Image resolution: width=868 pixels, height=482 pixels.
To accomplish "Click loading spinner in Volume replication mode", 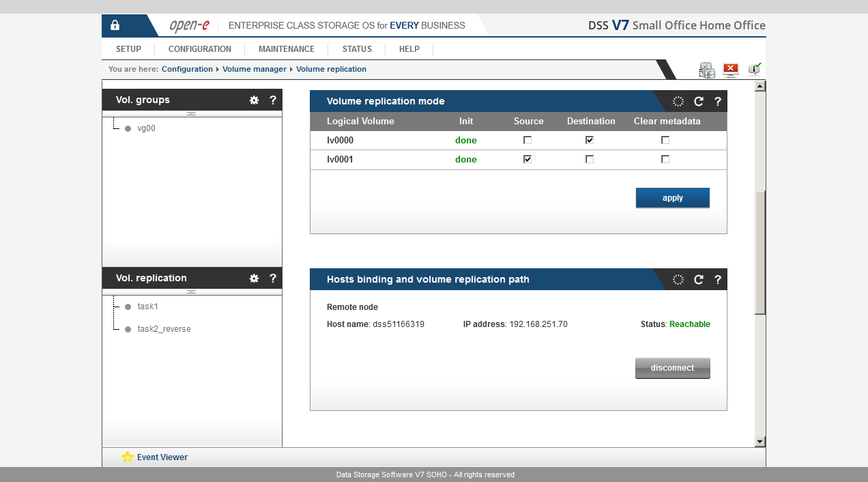I will point(678,101).
